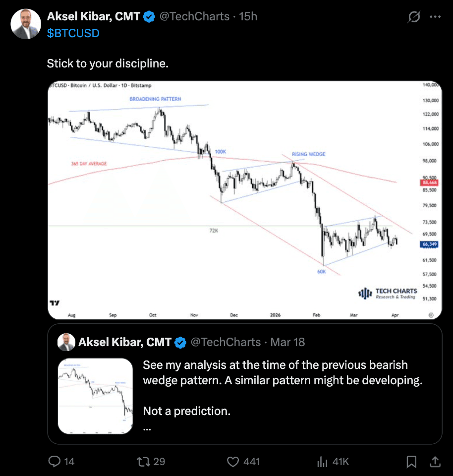Viewport: 453px width, 476px height.
Task: Click the quoted tweet author avatar
Action: click(x=66, y=342)
